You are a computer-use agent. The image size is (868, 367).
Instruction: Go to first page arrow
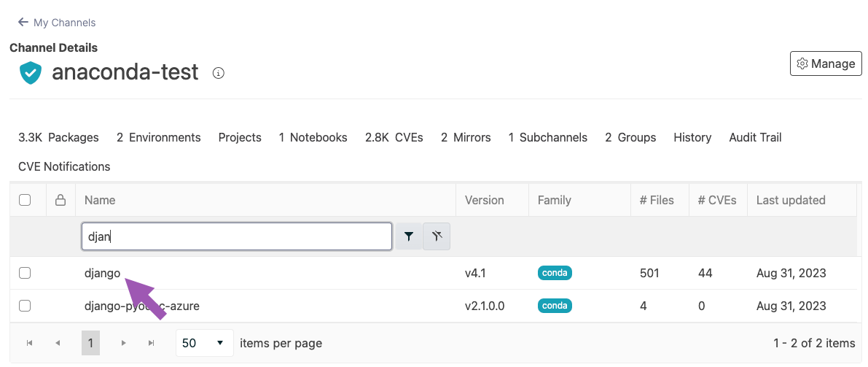30,343
